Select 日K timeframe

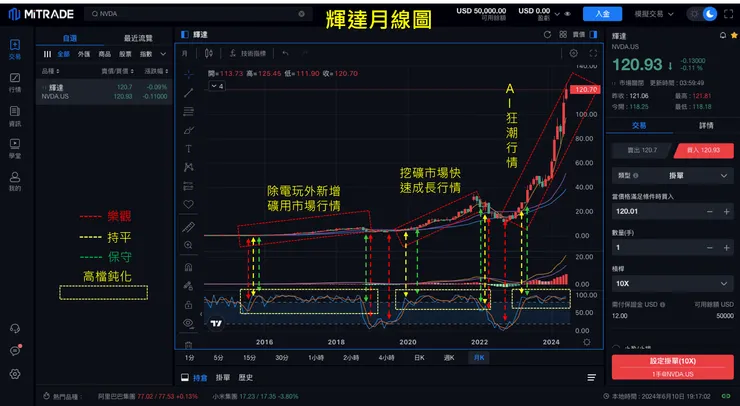pos(419,358)
